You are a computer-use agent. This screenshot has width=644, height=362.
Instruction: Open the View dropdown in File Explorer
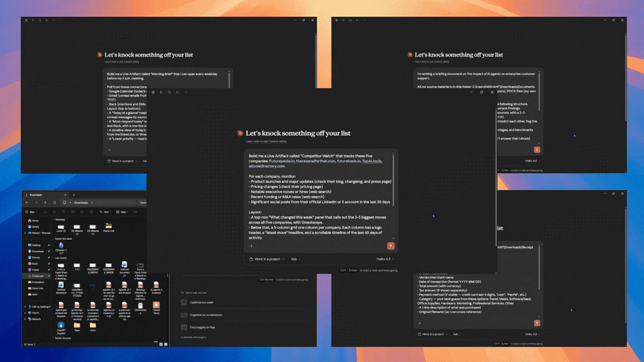pos(122,212)
